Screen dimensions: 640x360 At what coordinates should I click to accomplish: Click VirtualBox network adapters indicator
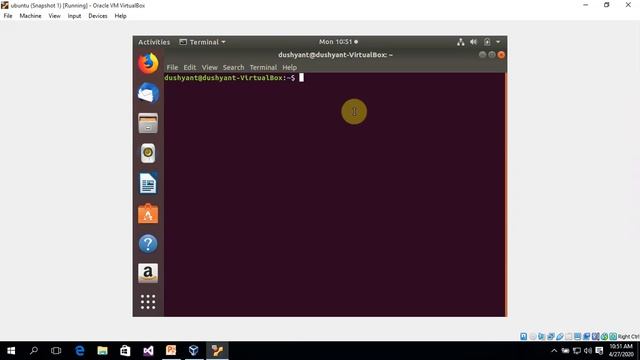pos(551,336)
